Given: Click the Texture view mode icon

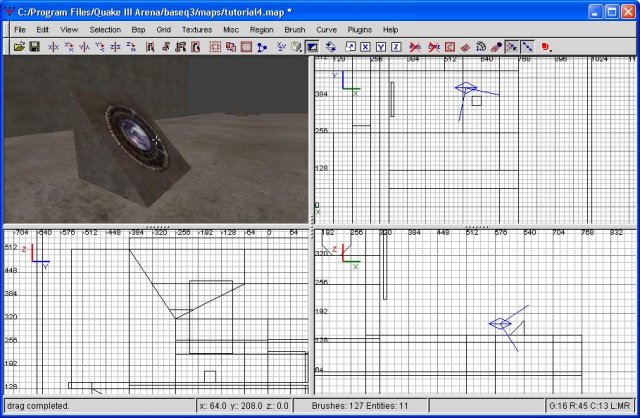Looking at the screenshot, I should [295, 47].
